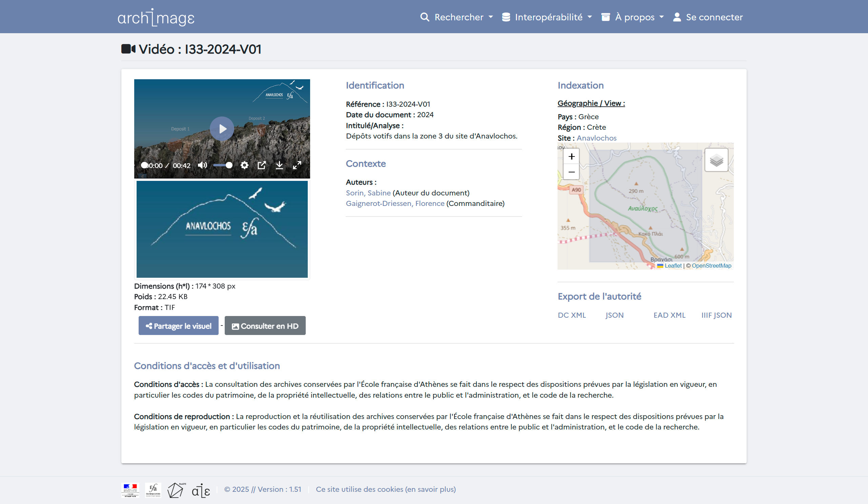Open the map layers control
The height and width of the screenshot is (504, 868).
pos(716,160)
